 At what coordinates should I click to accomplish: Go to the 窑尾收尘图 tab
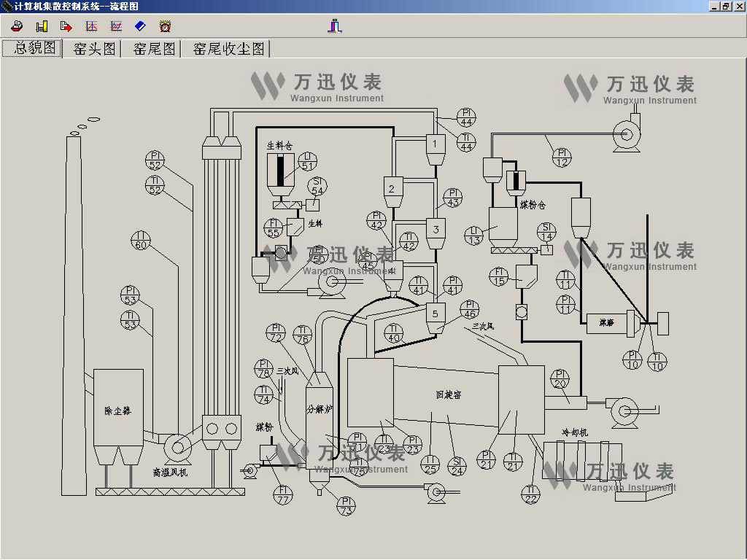point(228,49)
